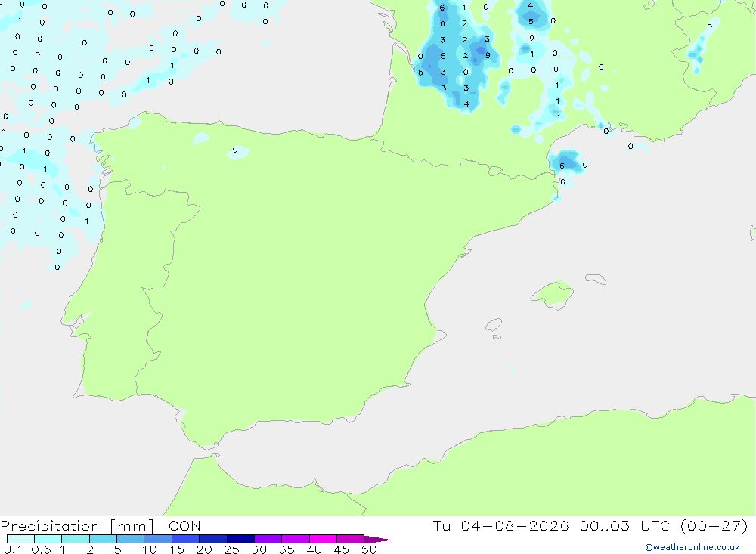
Task: Click the date "04-08-2026"
Action: [x=514, y=525]
